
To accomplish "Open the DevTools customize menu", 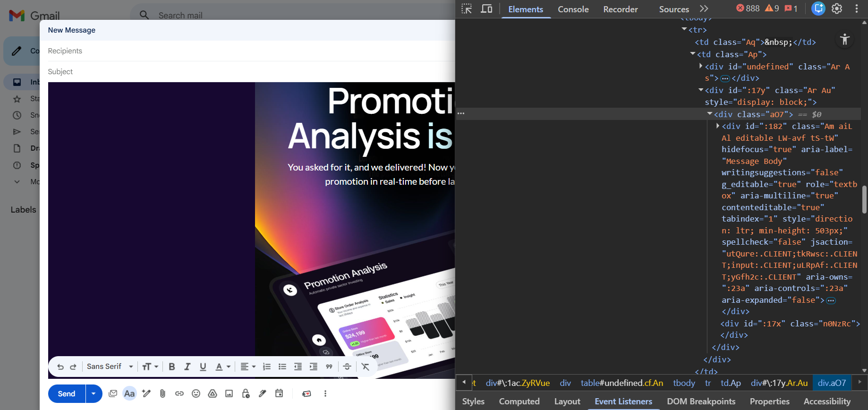I will coord(857,9).
